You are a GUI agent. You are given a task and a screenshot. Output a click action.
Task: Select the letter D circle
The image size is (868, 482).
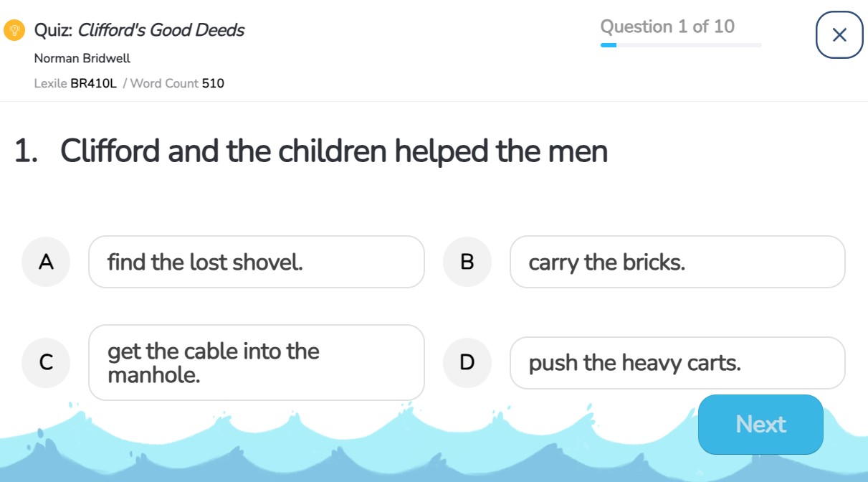click(x=467, y=363)
